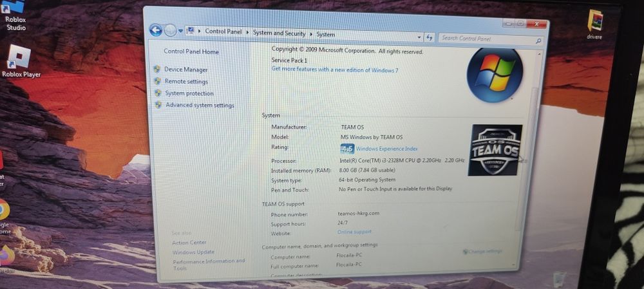Click the 8.00 GB installed memory value

click(x=367, y=170)
